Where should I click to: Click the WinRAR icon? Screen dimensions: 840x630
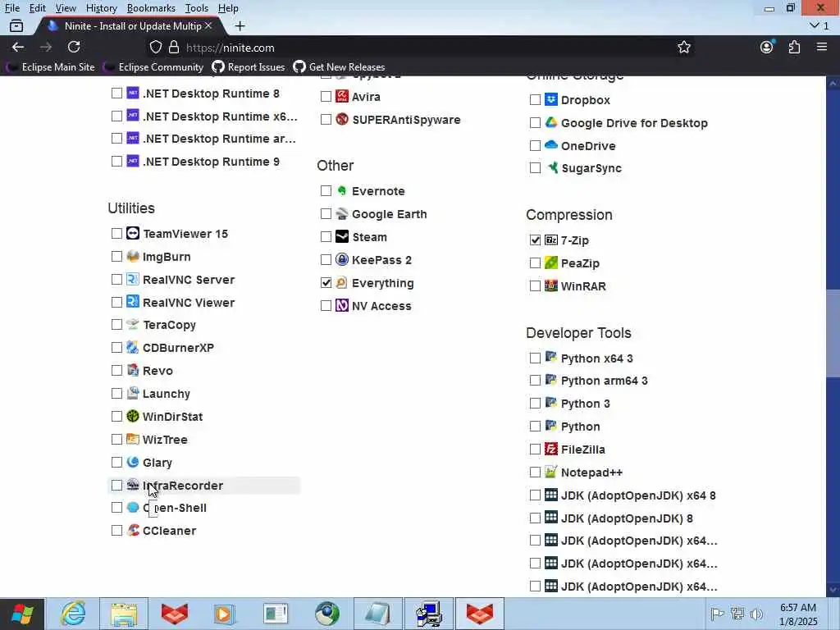550,285
